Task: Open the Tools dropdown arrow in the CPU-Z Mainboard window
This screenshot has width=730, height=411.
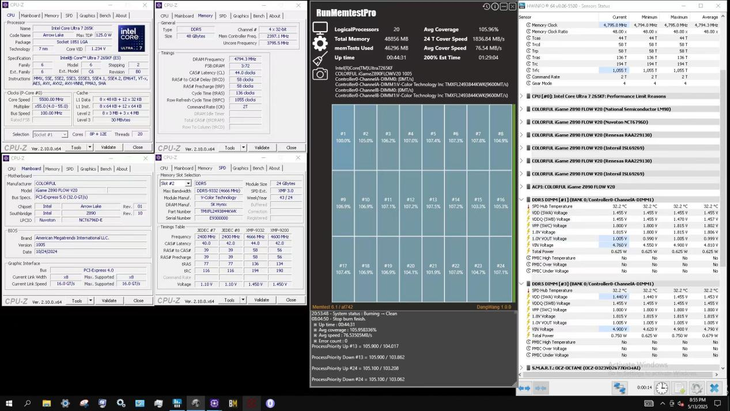Action: (90, 301)
